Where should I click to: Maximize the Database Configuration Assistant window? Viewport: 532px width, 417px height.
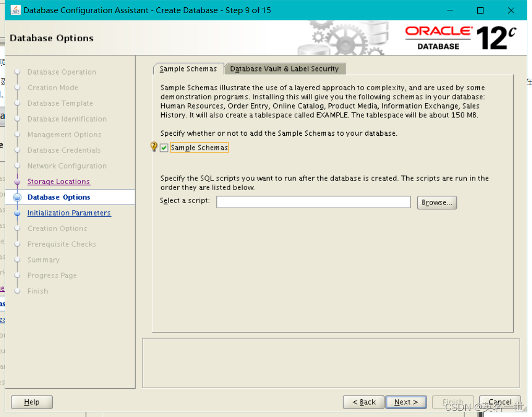(480, 10)
